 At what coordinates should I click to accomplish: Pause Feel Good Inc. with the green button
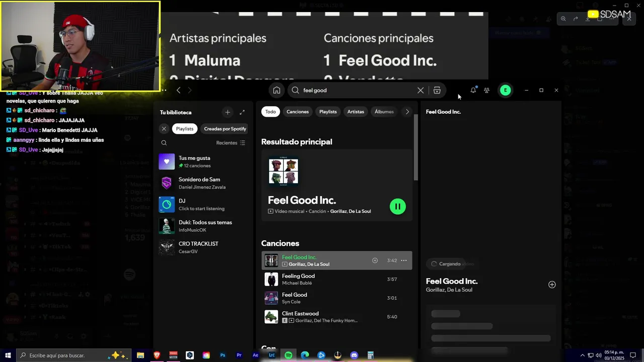coord(397,206)
